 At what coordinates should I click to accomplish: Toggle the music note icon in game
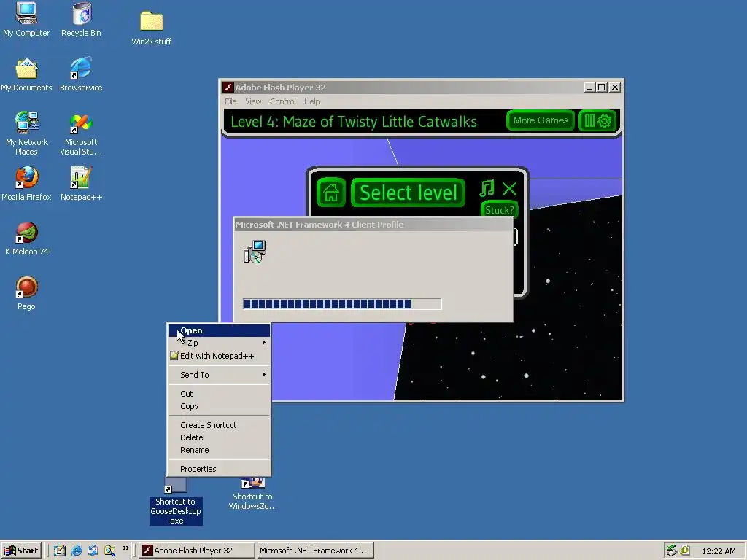pyautogui.click(x=487, y=189)
